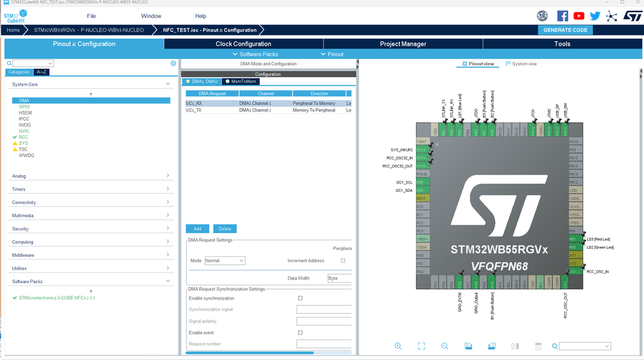Collapse the System Core category
Viewport: 644px width, 360px height.
click(x=91, y=84)
